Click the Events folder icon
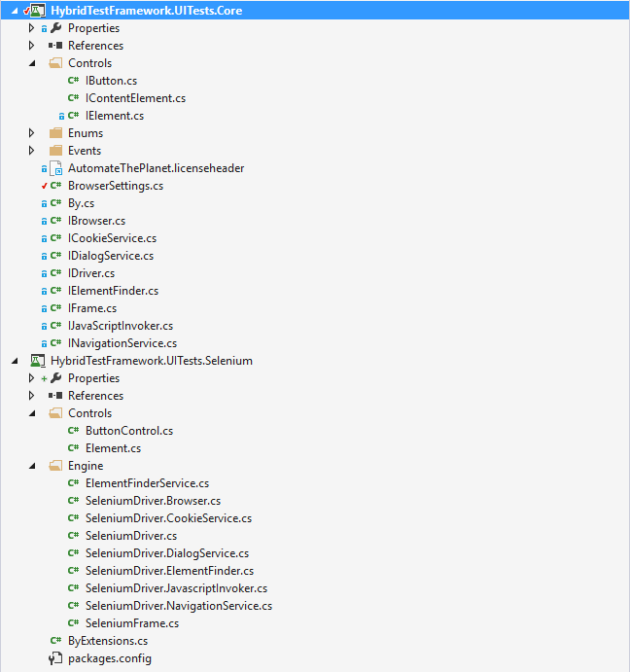 coord(55,151)
